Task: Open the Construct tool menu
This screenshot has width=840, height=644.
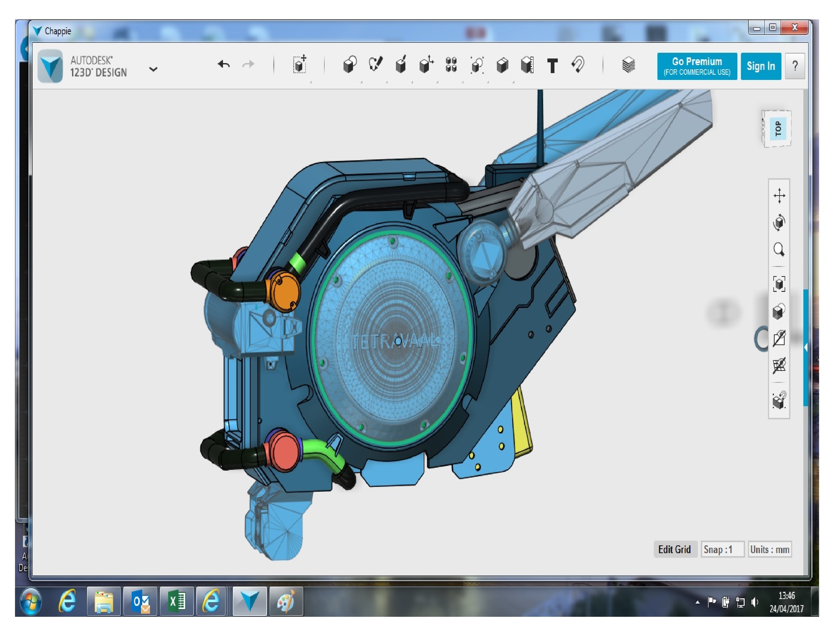Action: 400,64
